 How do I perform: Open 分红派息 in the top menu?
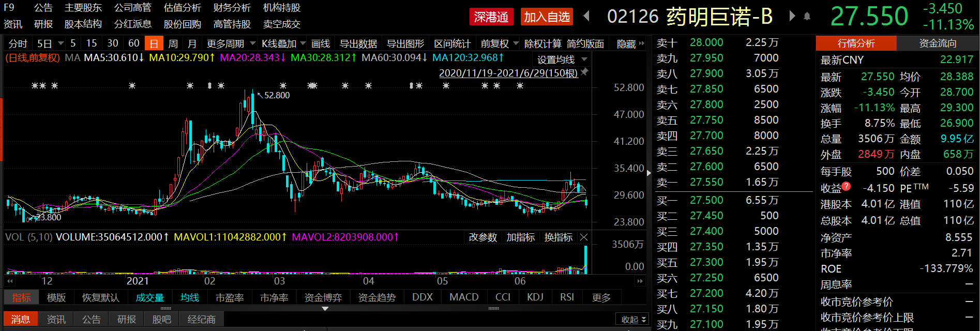(133, 24)
